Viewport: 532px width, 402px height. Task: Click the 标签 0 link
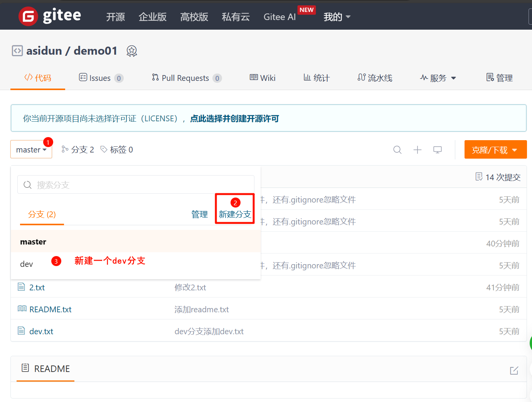point(116,149)
